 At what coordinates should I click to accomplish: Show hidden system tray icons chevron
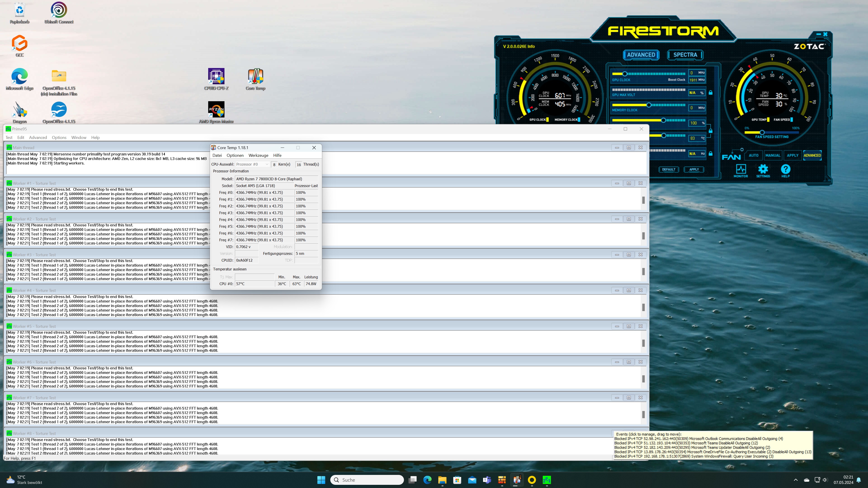tap(796, 480)
